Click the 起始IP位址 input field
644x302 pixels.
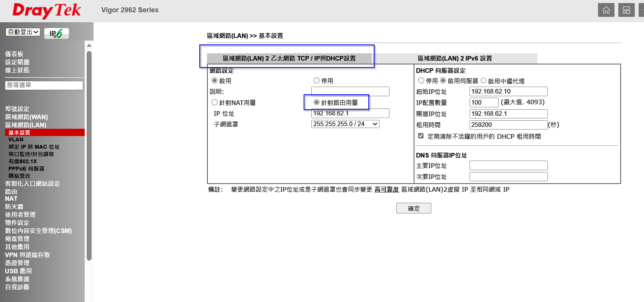point(508,92)
